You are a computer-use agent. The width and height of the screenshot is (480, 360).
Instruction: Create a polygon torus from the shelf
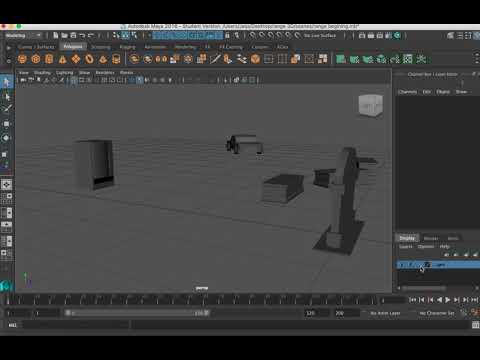tap(89, 59)
